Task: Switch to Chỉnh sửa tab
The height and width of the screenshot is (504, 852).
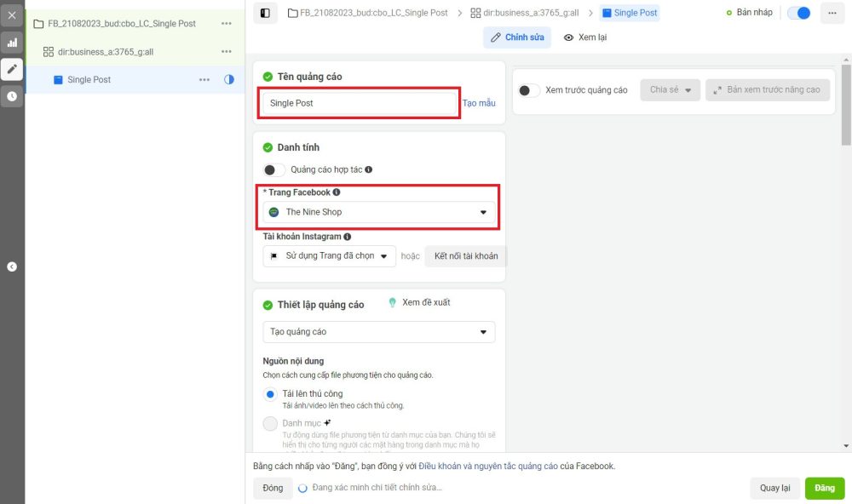Action: point(517,37)
